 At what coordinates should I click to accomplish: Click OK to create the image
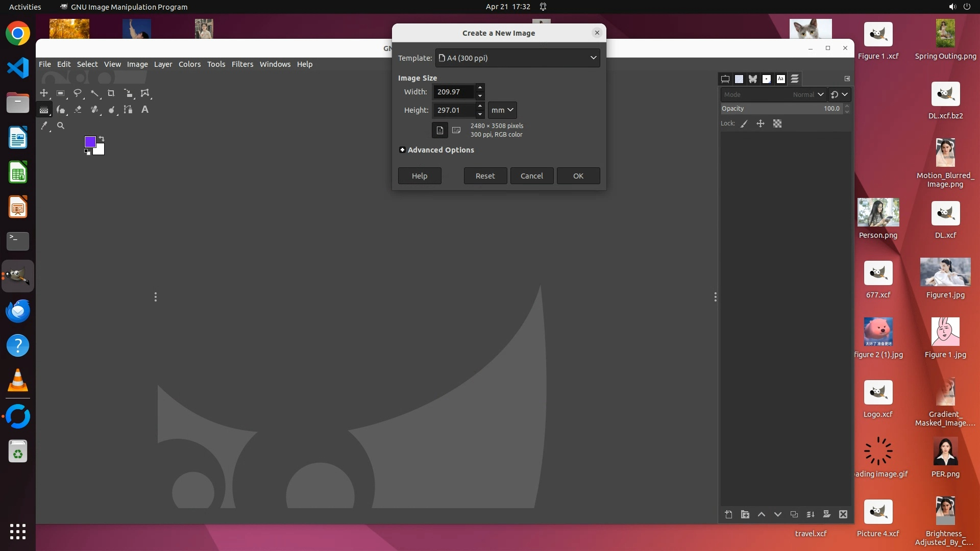(578, 176)
